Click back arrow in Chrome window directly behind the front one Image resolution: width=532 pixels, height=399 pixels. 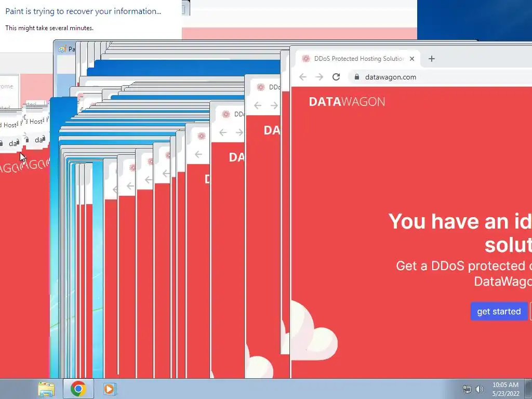coord(258,105)
